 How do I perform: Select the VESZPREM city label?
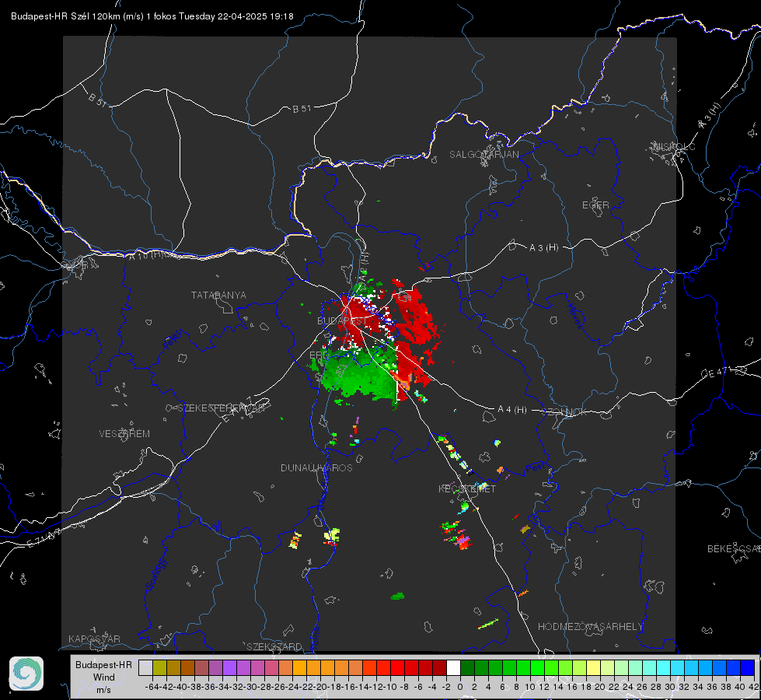124,434
